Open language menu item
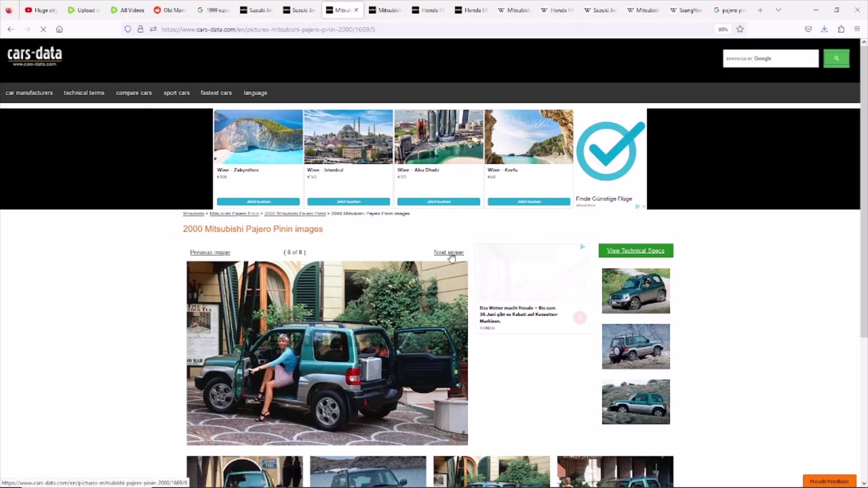The height and width of the screenshot is (488, 868). 255,93
